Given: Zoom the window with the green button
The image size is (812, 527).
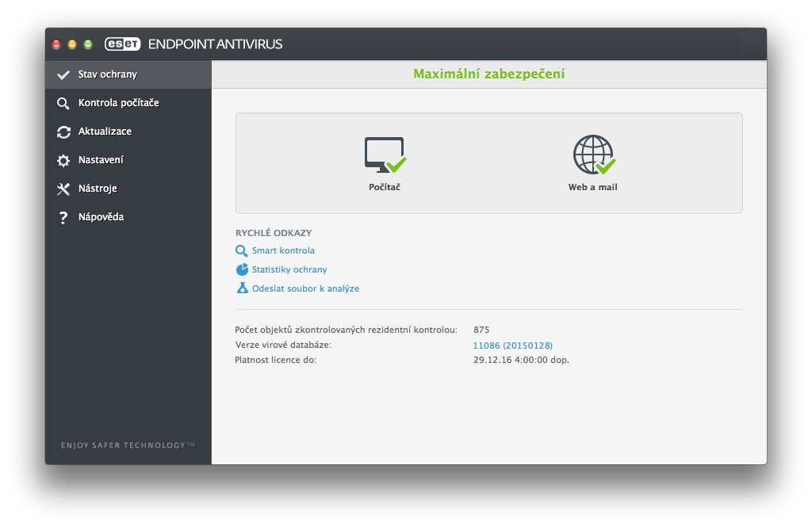Looking at the screenshot, I should tap(88, 44).
